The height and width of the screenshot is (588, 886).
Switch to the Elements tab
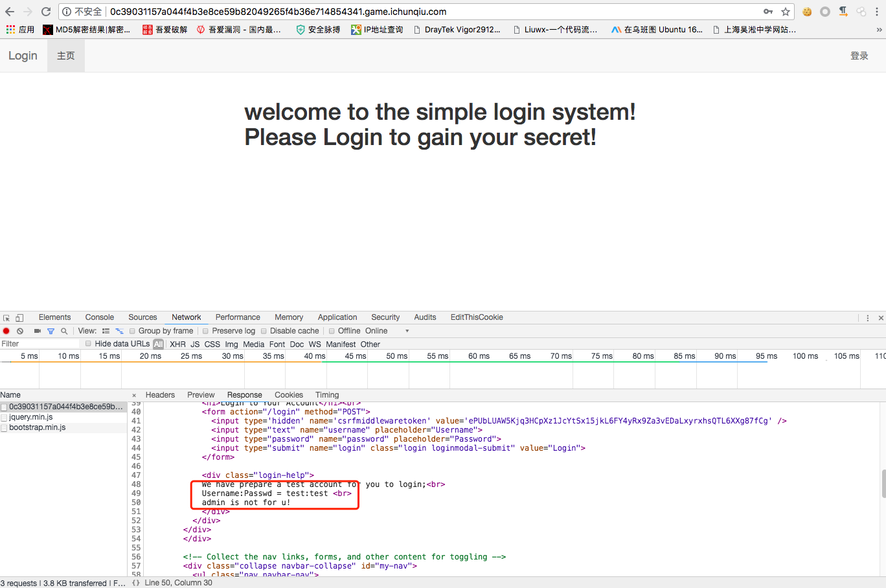pyautogui.click(x=54, y=317)
